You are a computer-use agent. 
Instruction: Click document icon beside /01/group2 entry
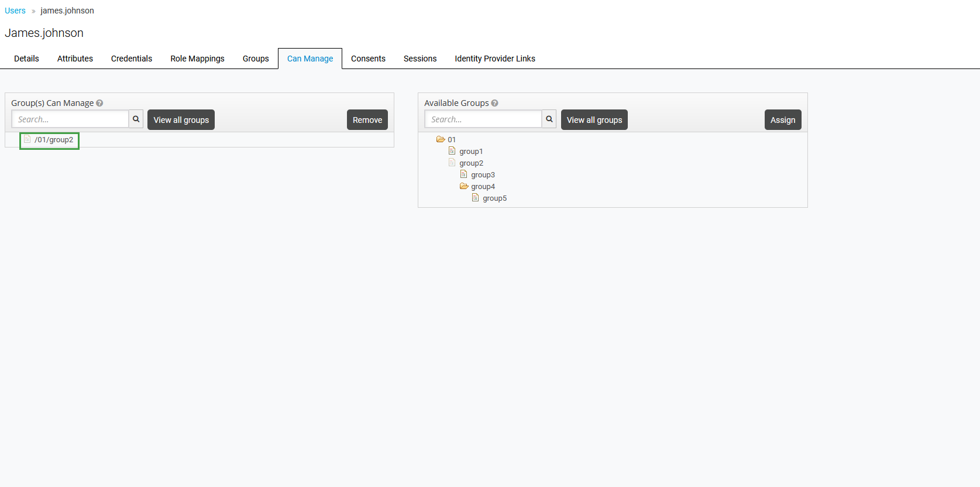pyautogui.click(x=27, y=139)
